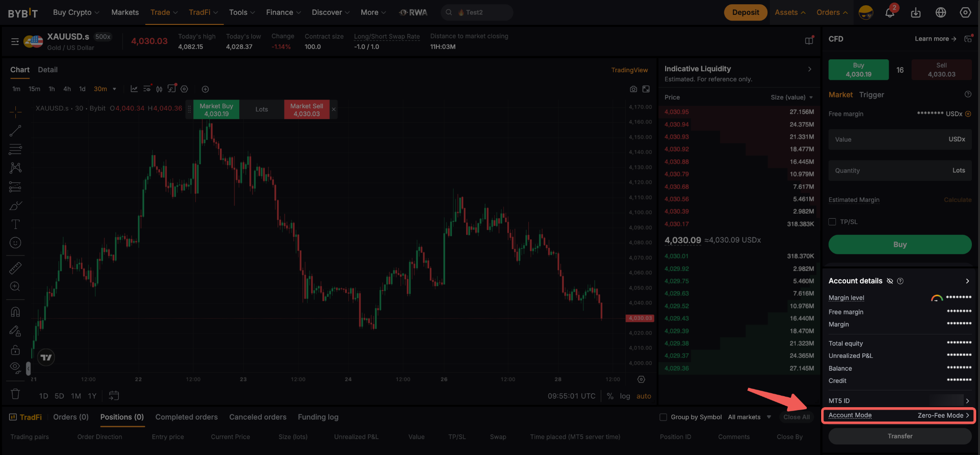Image resolution: width=980 pixels, height=455 pixels.
Task: Expand the 30m timeframe dropdown arrow
Action: 114,89
